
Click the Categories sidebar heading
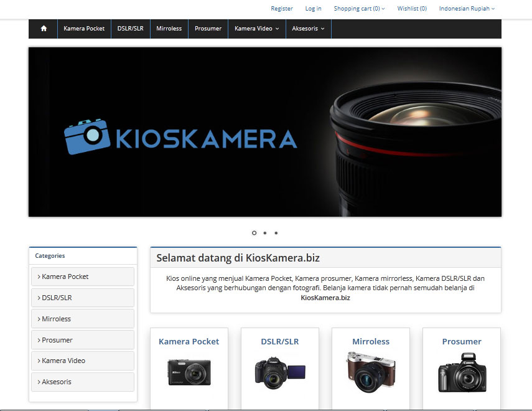coord(50,256)
